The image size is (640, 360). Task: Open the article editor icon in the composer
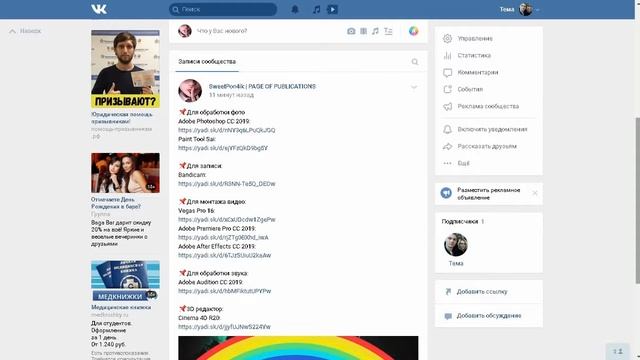point(388,31)
